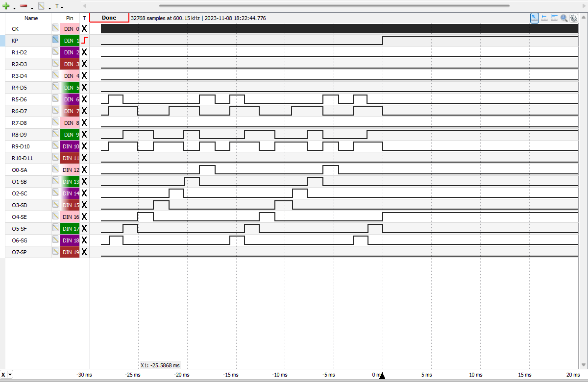Image resolution: width=588 pixels, height=382 pixels.
Task: Click the single-bar cursor measurement icon
Action: point(544,18)
